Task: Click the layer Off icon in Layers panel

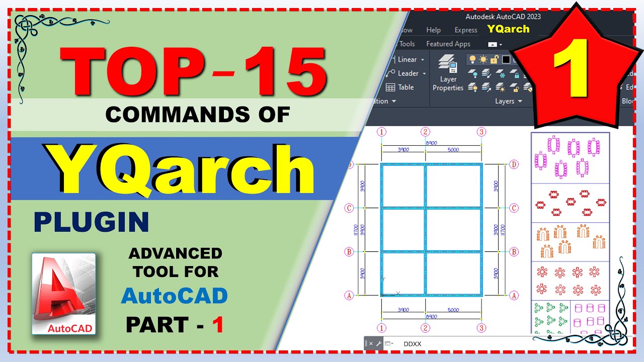Action: 472,73
